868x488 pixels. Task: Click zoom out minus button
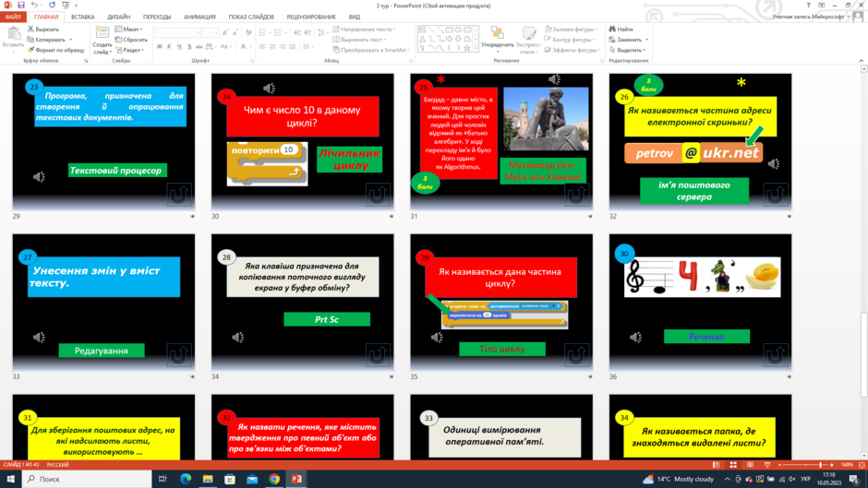click(x=779, y=465)
